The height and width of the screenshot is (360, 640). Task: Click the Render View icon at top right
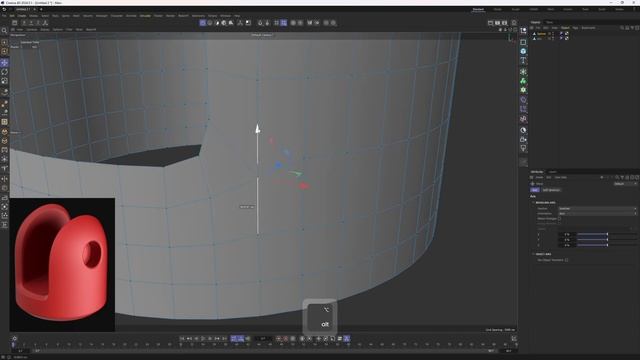pyautogui.click(x=490, y=23)
